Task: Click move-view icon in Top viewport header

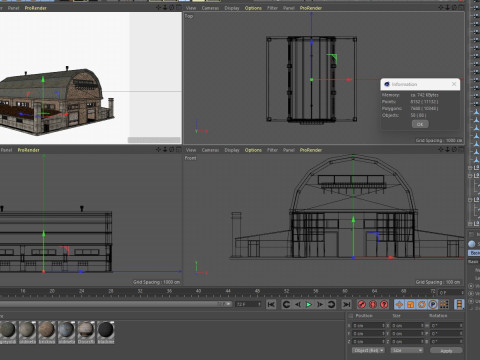Action: pyautogui.click(x=441, y=8)
